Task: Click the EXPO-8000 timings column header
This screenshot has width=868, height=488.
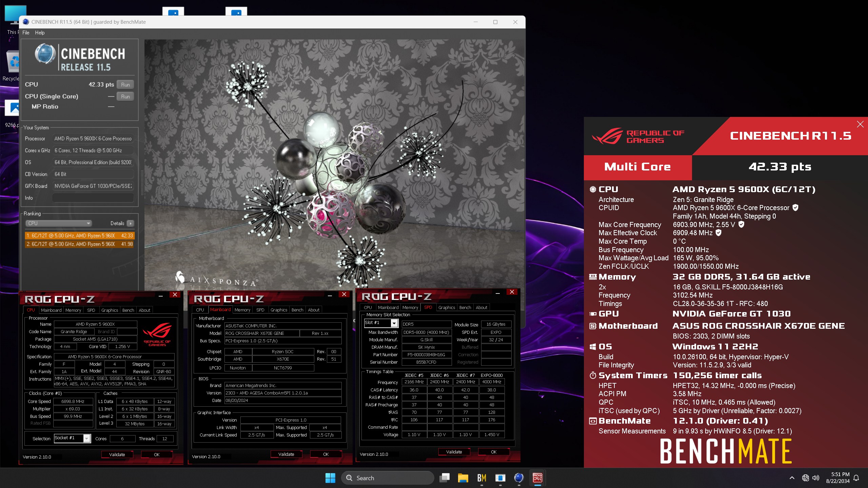Action: click(492, 375)
